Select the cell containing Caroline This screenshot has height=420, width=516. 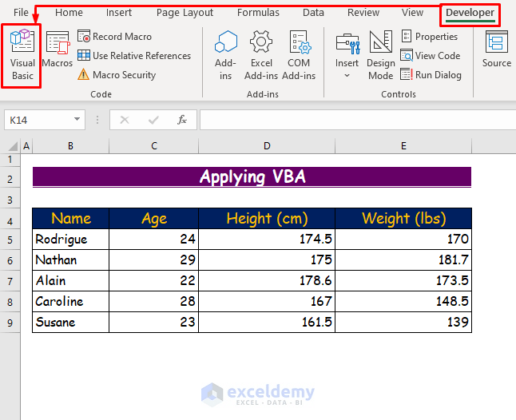click(x=71, y=301)
